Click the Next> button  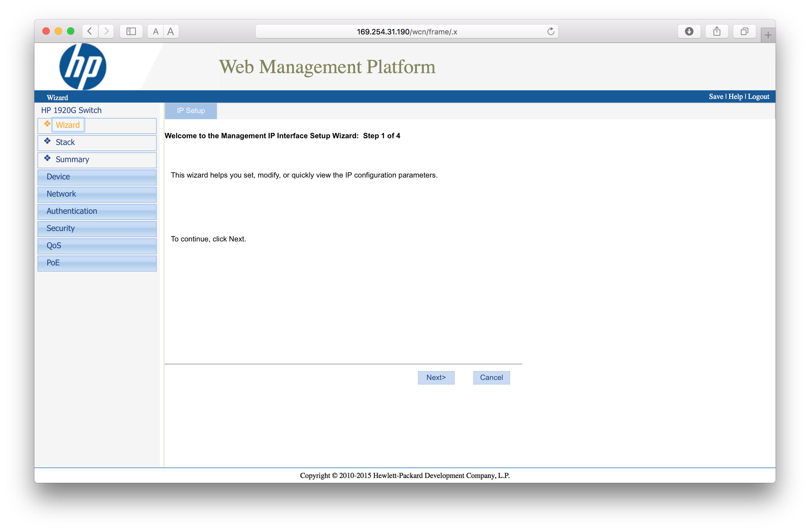(x=436, y=377)
